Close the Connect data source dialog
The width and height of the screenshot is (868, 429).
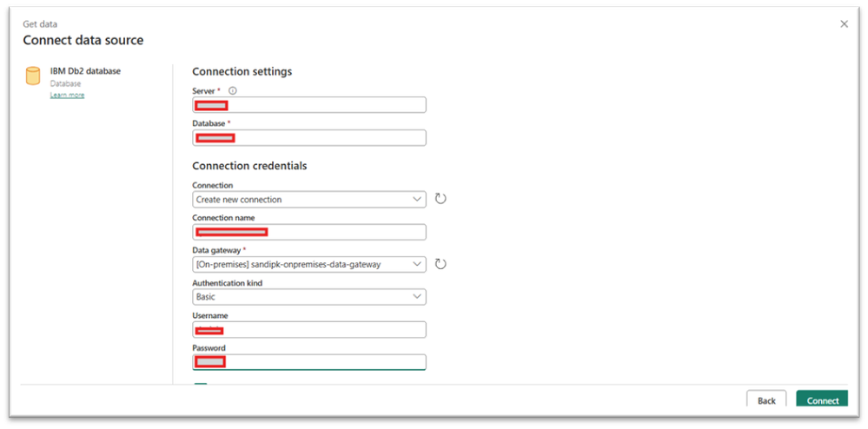pyautogui.click(x=844, y=24)
